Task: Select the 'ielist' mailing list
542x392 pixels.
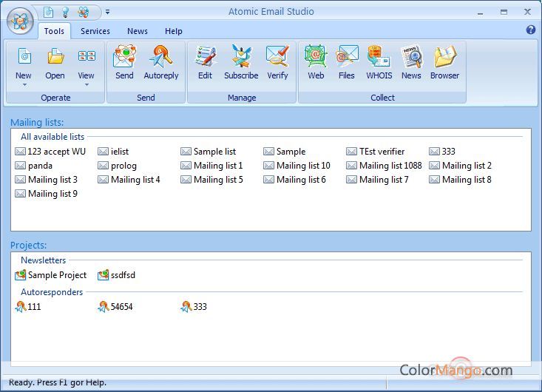Action: pos(113,152)
